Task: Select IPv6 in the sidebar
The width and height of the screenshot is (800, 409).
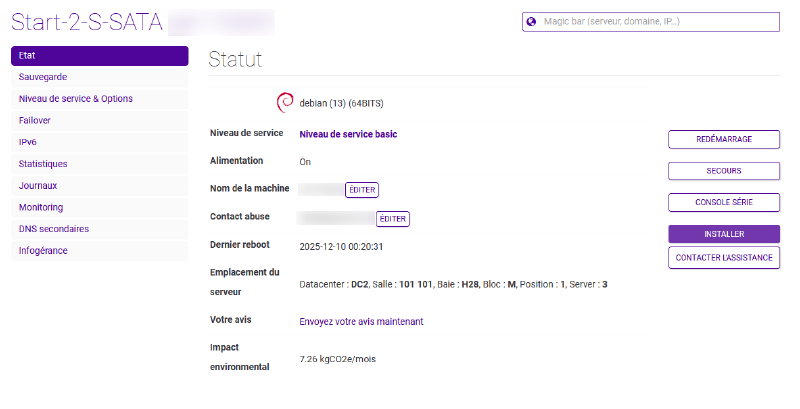Action: (99, 142)
